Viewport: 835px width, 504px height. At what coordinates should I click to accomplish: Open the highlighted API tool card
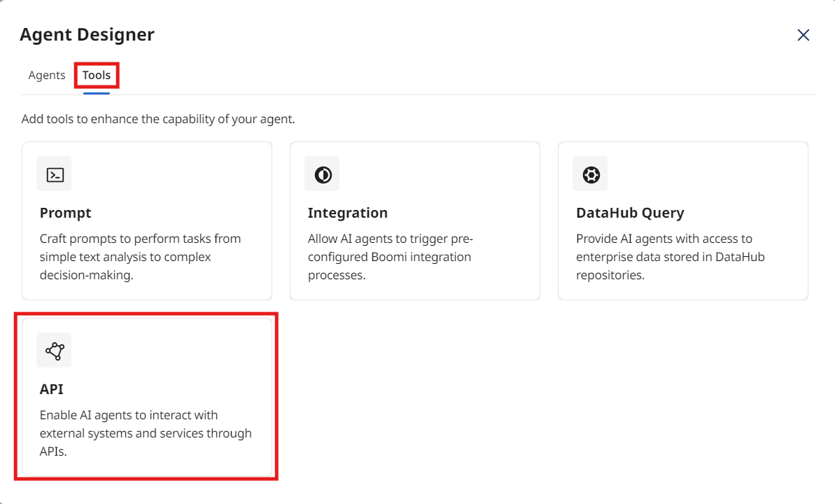coord(146,395)
